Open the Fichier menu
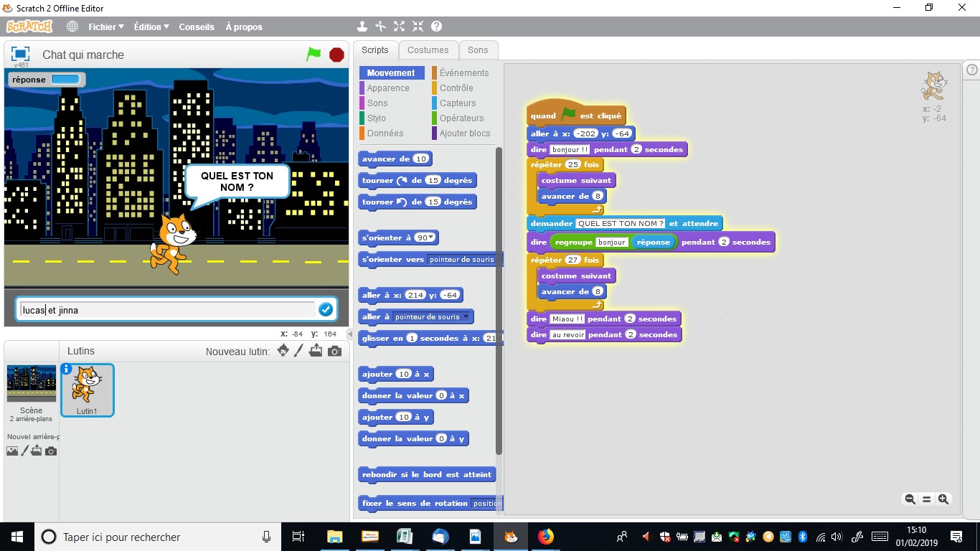Screen dimensions: 980x551 coord(105,27)
